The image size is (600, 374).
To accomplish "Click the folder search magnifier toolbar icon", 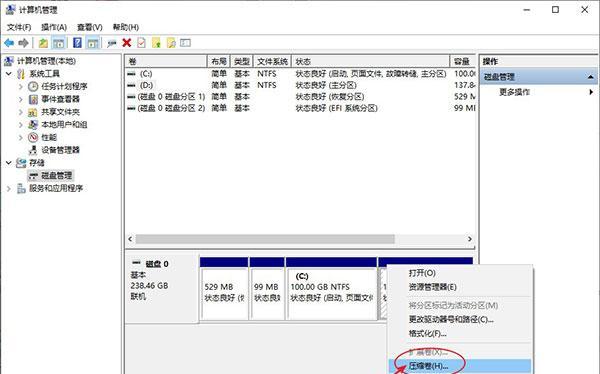I will tap(171, 43).
